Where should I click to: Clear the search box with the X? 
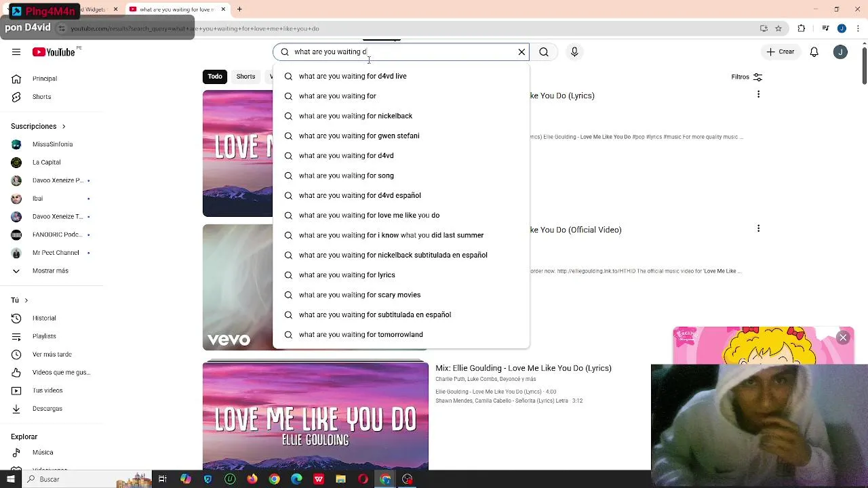tap(521, 52)
